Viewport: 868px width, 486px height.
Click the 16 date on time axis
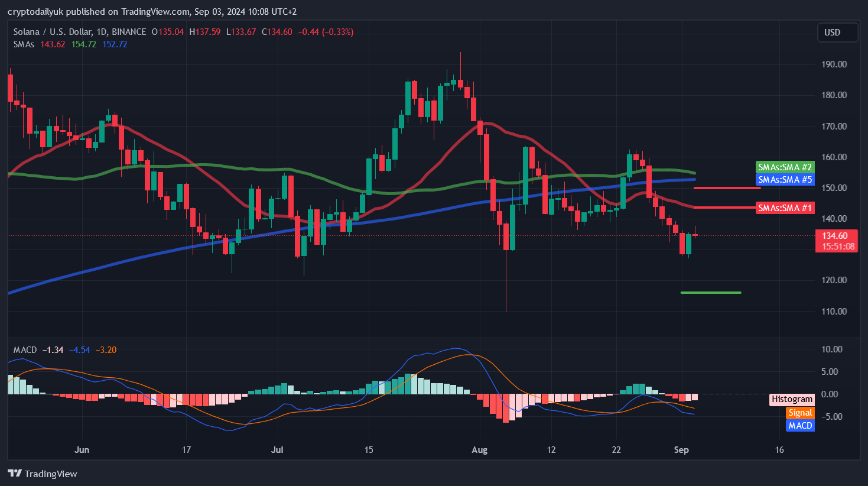pos(779,450)
